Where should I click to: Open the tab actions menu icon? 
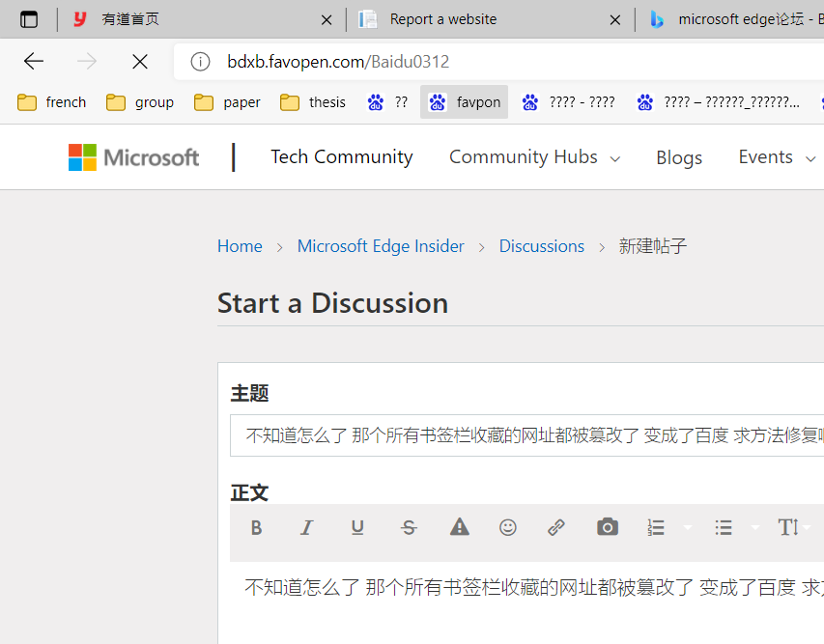coord(29,19)
